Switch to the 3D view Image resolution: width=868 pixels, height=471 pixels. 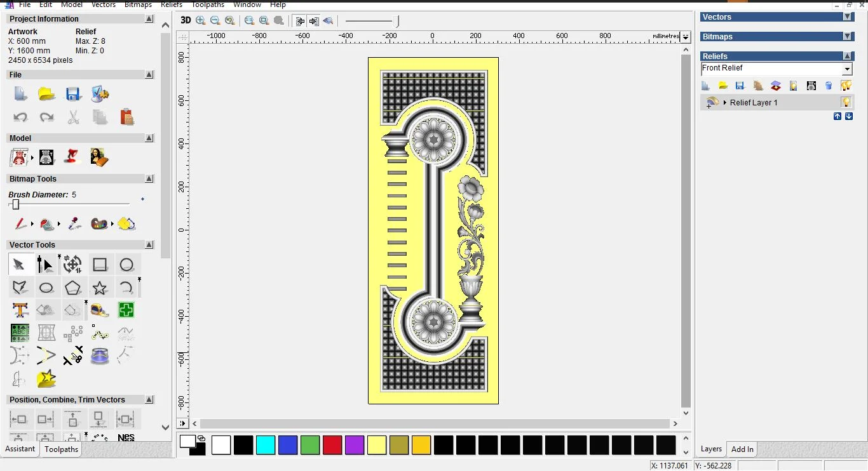click(x=186, y=20)
